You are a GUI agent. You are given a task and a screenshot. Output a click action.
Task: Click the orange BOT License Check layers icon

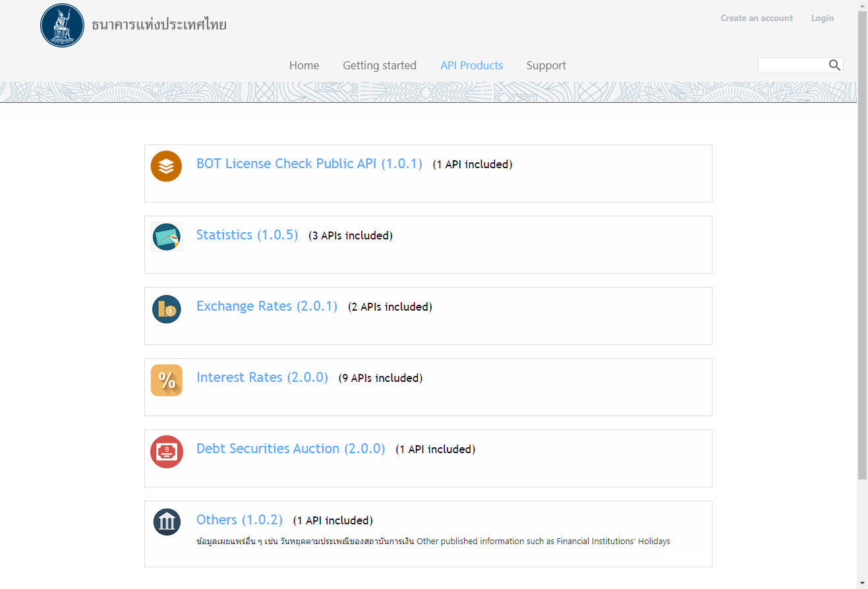pyautogui.click(x=166, y=166)
